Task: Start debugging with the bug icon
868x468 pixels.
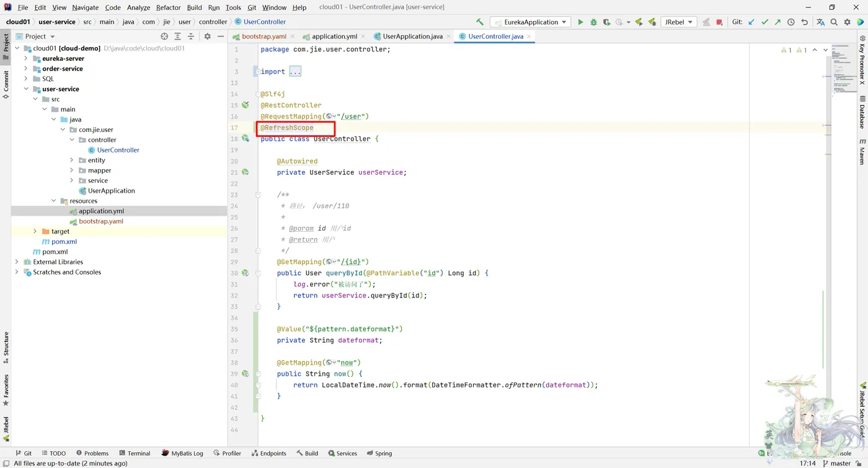Action: pyautogui.click(x=593, y=22)
